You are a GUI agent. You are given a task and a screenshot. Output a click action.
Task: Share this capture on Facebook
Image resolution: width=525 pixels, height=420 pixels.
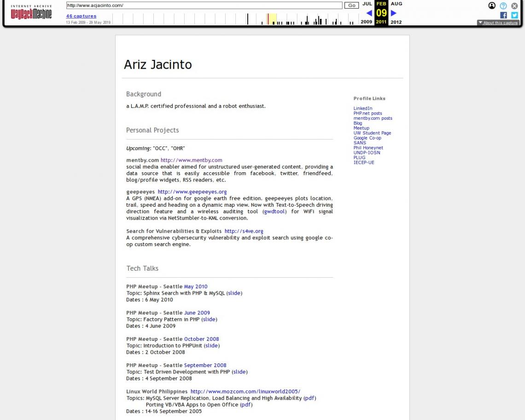click(x=503, y=15)
